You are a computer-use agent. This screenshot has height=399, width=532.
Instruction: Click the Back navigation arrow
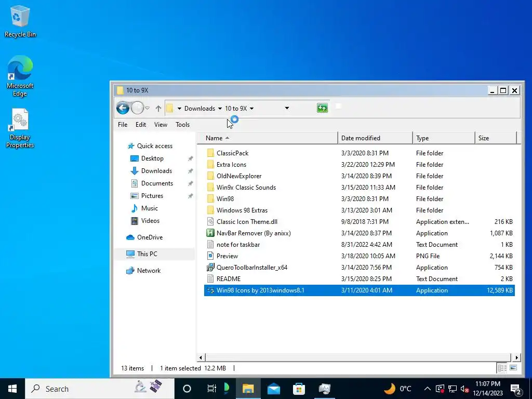[x=123, y=108]
